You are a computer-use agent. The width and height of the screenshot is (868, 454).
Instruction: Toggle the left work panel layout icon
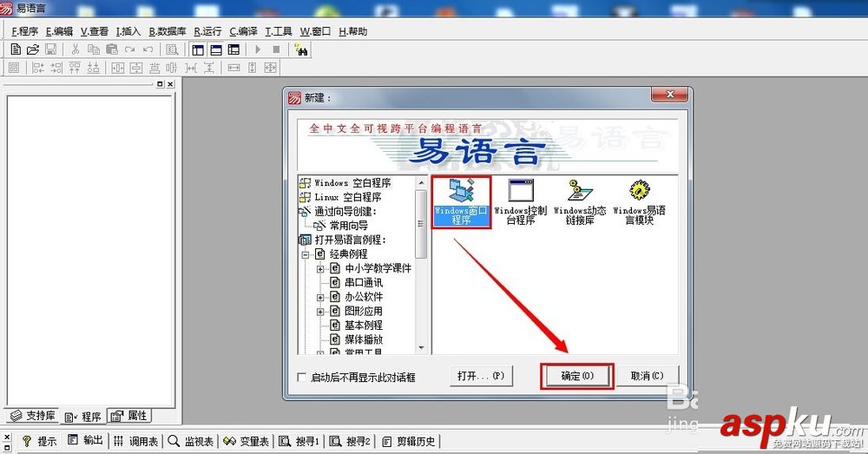tap(198, 49)
